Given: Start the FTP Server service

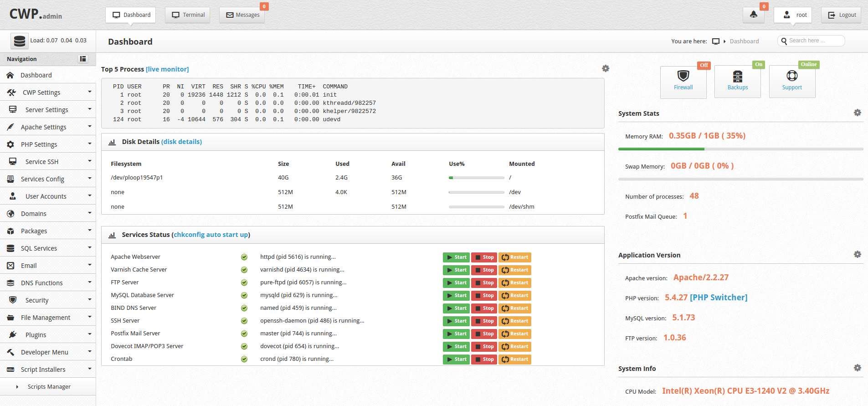Looking at the screenshot, I should pyautogui.click(x=456, y=283).
